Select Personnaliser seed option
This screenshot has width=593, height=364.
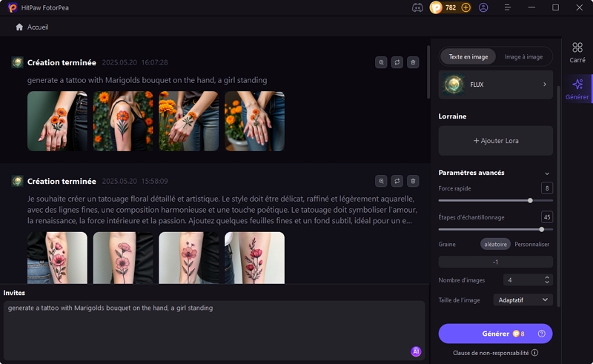tap(531, 244)
